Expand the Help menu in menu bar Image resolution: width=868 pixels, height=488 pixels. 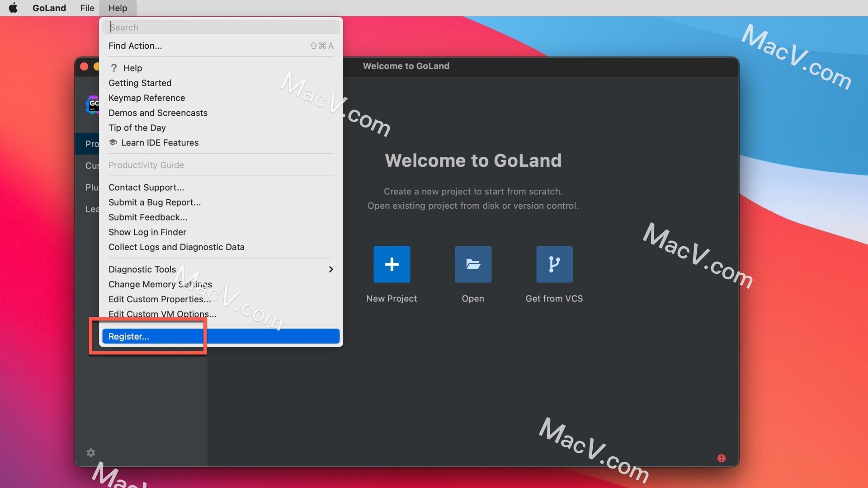coord(118,8)
